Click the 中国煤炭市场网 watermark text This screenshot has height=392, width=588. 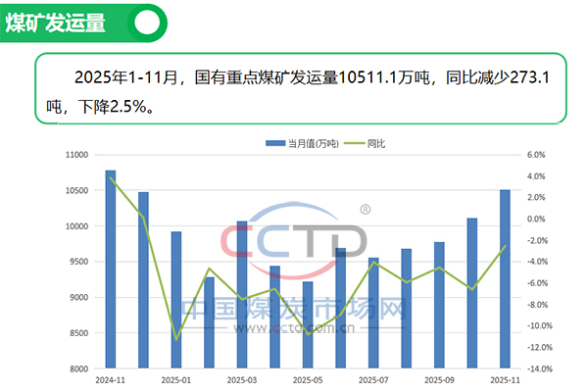(x=294, y=310)
